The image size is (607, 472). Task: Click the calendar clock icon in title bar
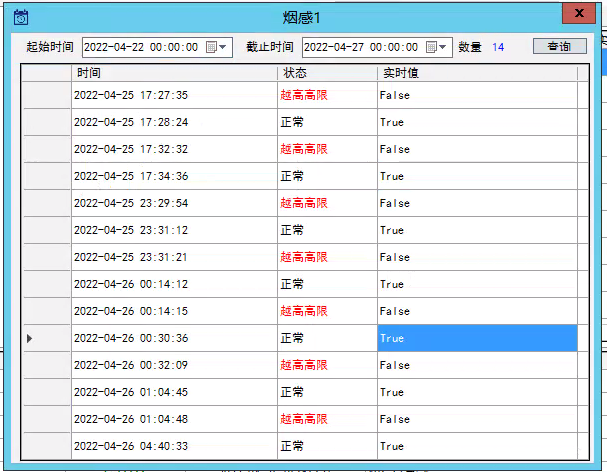[21, 17]
